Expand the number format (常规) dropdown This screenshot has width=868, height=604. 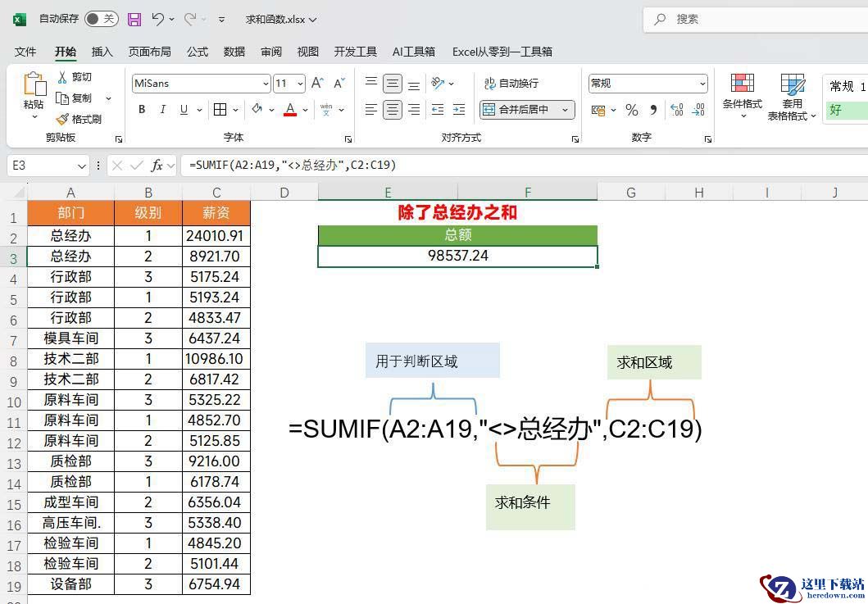tap(702, 84)
